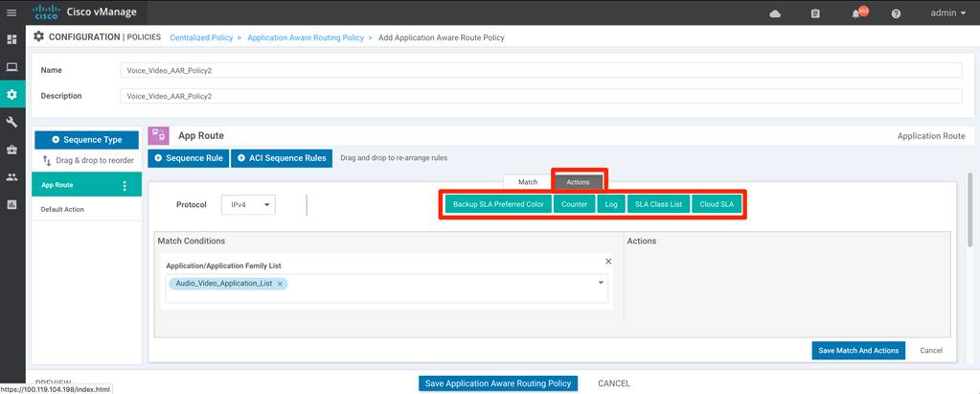Switch to the Match tab

pos(528,182)
